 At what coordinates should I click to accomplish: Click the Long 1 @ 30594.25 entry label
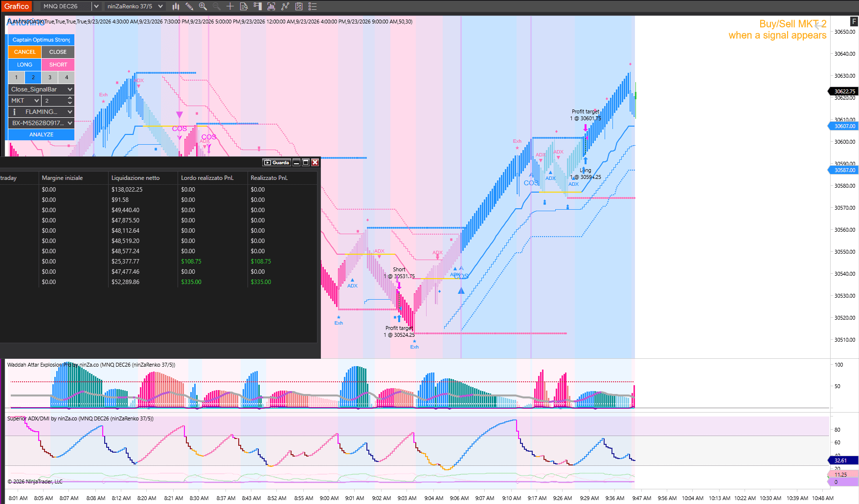586,174
